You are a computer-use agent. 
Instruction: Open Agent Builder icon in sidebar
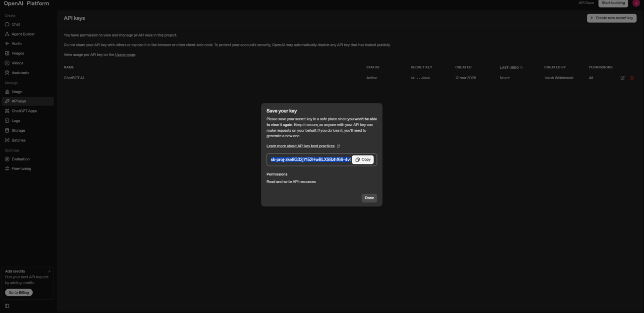tap(7, 34)
